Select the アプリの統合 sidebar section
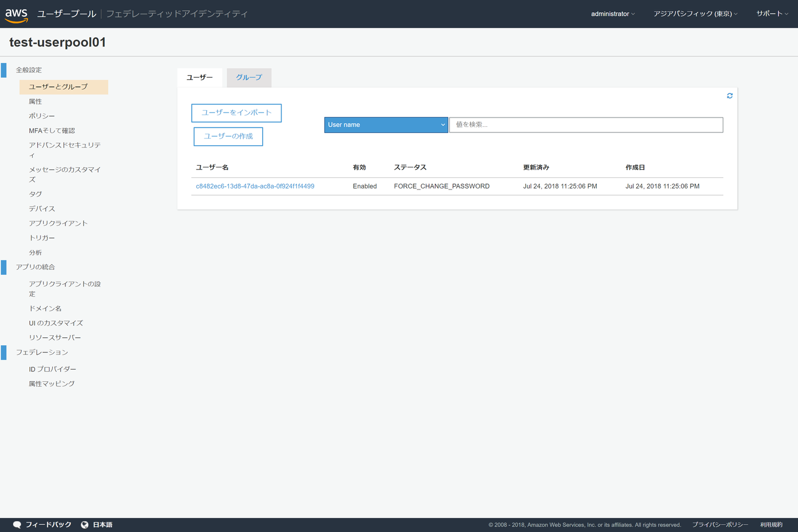The image size is (798, 532). (x=35, y=267)
